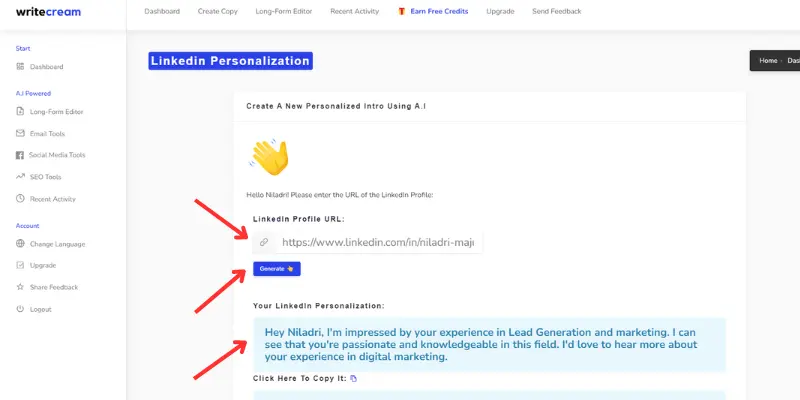Click the Change Language globe icon
Viewport: 800px width, 400px height.
[20, 243]
